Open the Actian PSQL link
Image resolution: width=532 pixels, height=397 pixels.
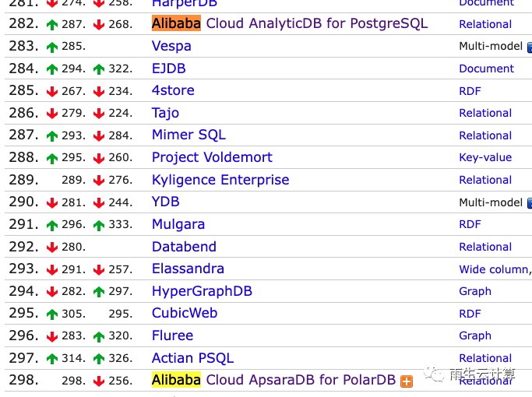192,358
